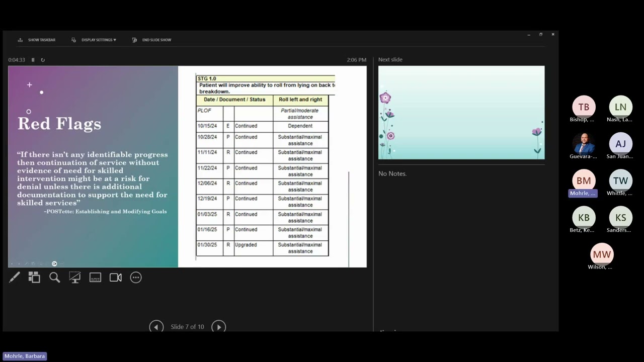
Task: Click the "Partial/moderate assistance" cell
Action: pos(300,114)
